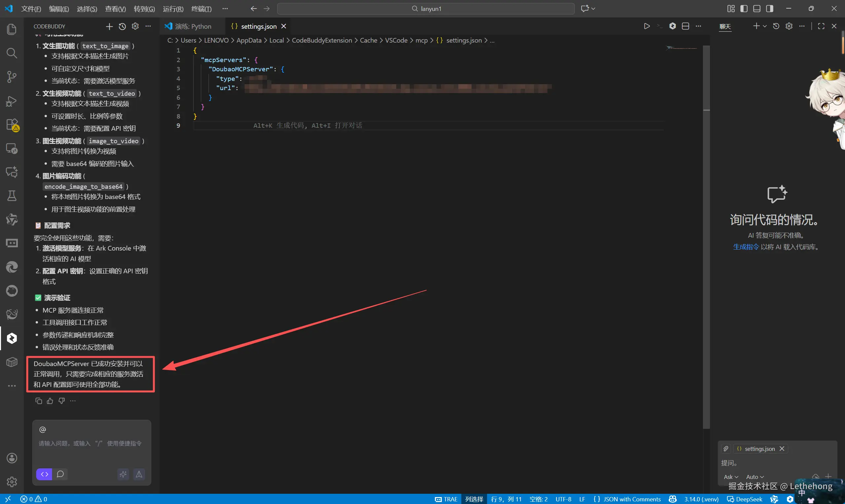Expand new chat options chevron
The image size is (845, 504).
click(x=765, y=26)
